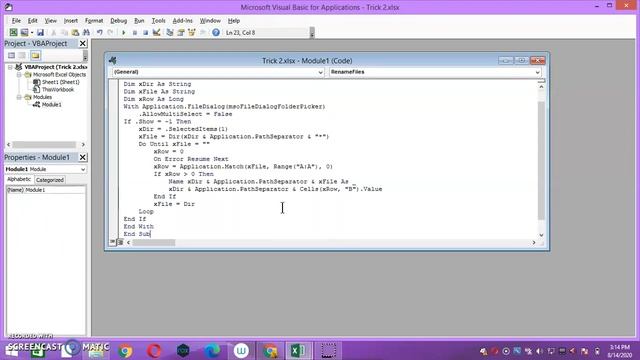Select Sheet1 (Sheet1) in project tree
The height and width of the screenshot is (360, 640).
tap(60, 82)
